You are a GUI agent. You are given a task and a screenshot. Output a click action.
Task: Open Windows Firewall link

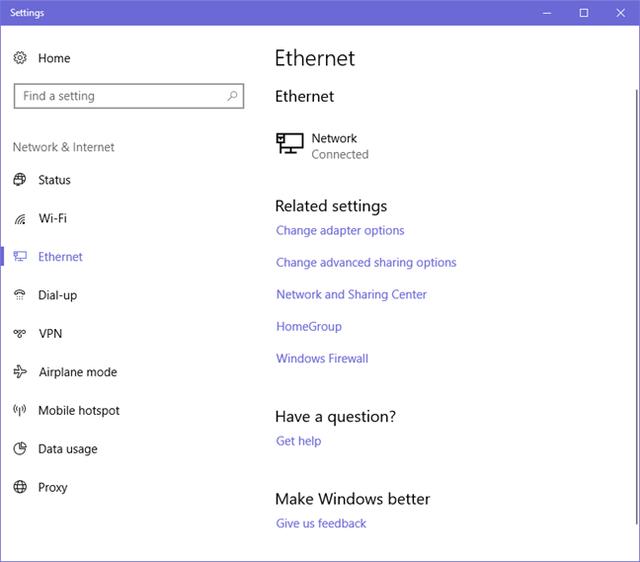(322, 358)
